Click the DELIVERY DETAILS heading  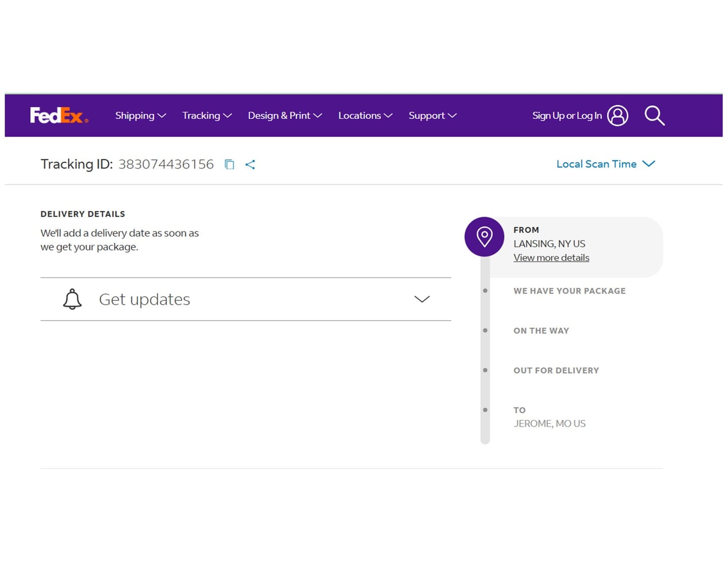83,214
